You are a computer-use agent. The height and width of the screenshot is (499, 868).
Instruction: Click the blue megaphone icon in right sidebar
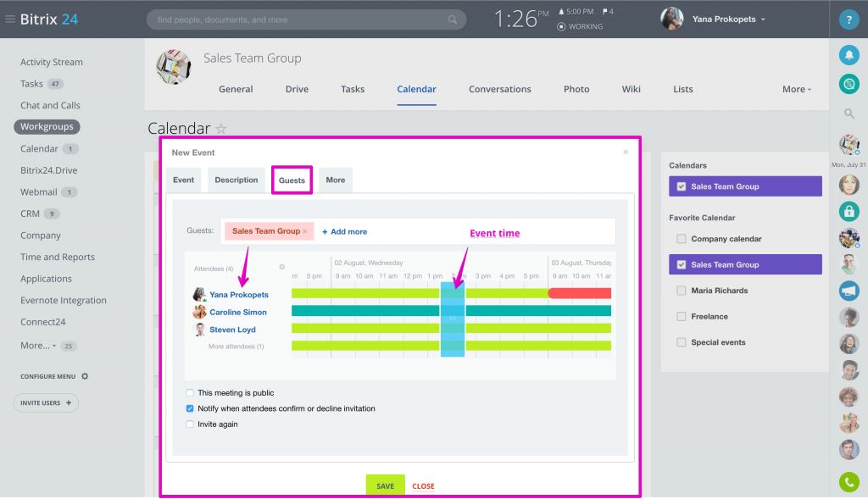849,291
